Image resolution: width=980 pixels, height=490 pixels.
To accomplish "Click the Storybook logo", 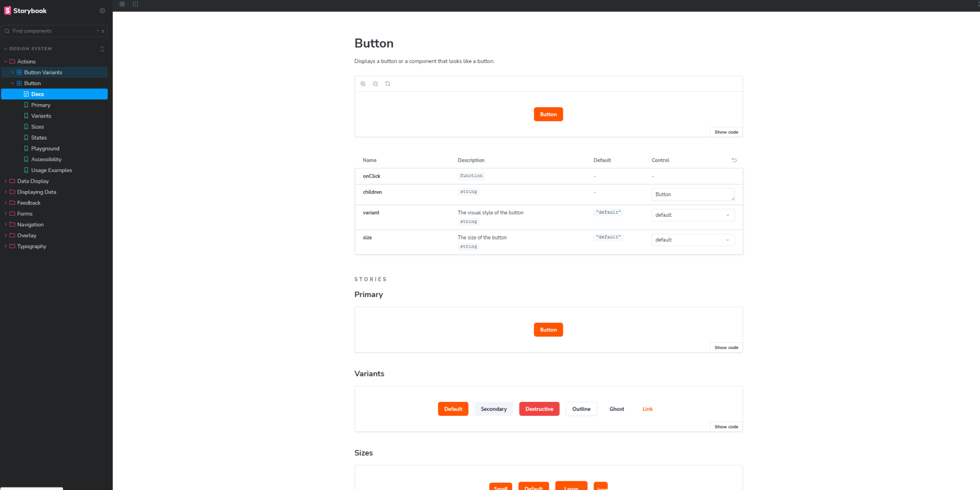I will click(26, 10).
